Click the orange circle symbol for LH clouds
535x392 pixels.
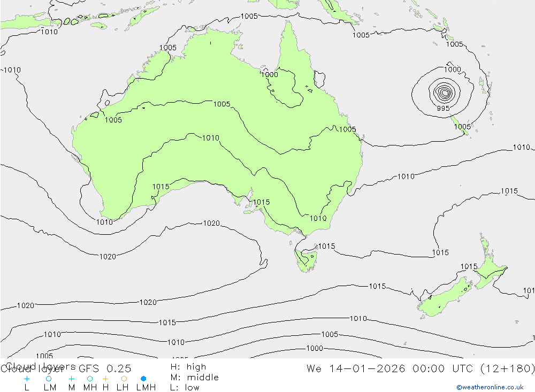click(124, 379)
